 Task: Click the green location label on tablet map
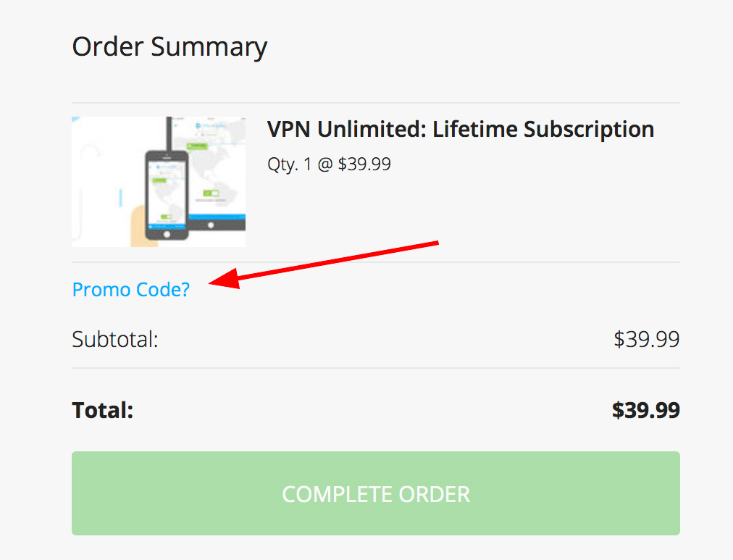(197, 146)
